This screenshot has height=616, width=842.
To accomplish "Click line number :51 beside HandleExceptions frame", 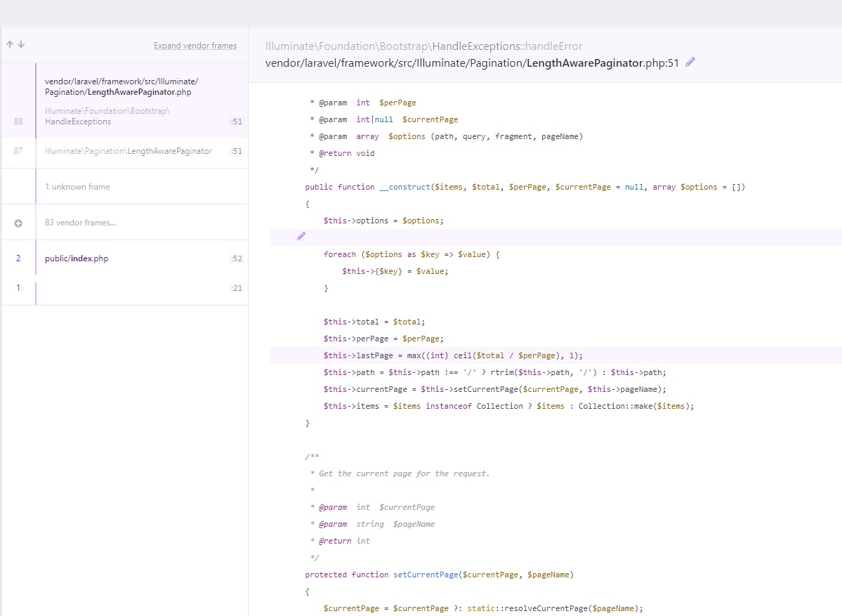I will tap(237, 121).
